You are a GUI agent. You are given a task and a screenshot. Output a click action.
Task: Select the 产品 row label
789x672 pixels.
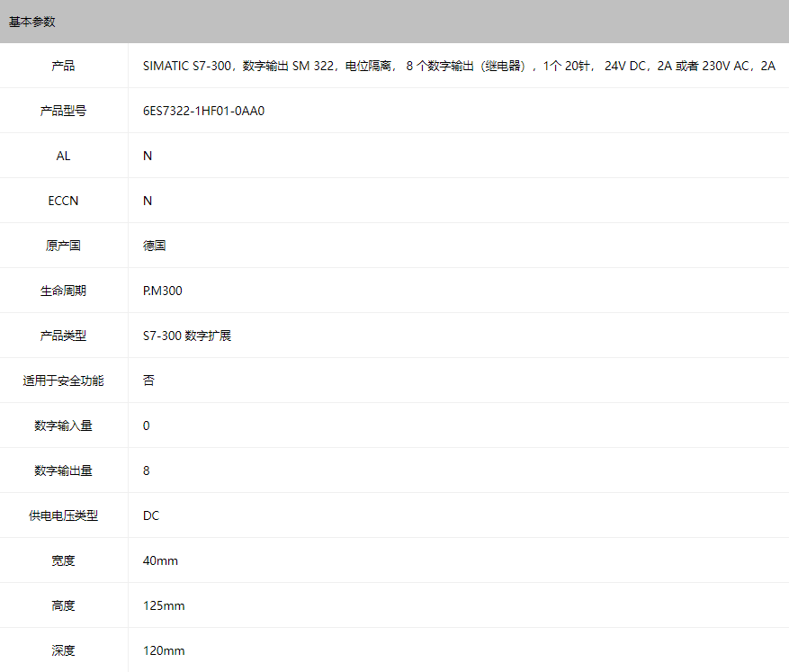point(63,66)
